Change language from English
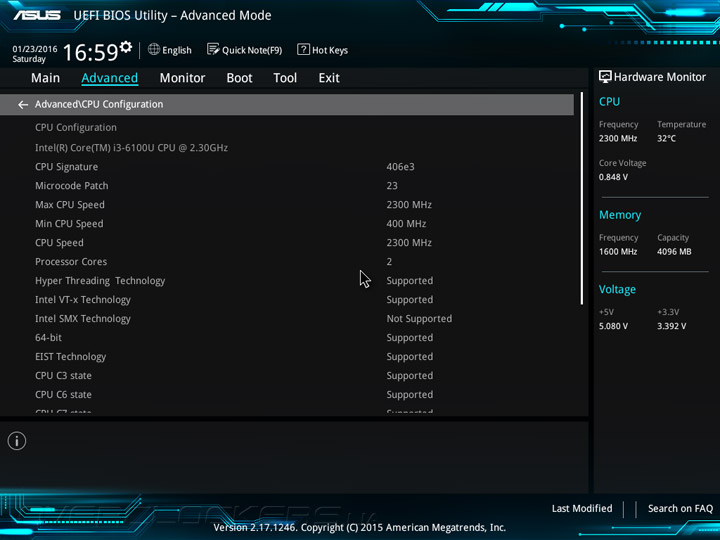 pos(177,50)
